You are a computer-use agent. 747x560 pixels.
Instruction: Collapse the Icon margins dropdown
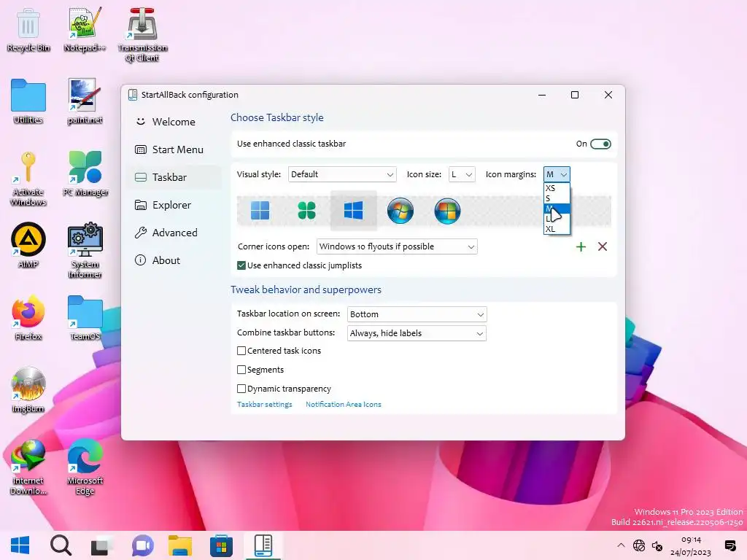pyautogui.click(x=557, y=174)
